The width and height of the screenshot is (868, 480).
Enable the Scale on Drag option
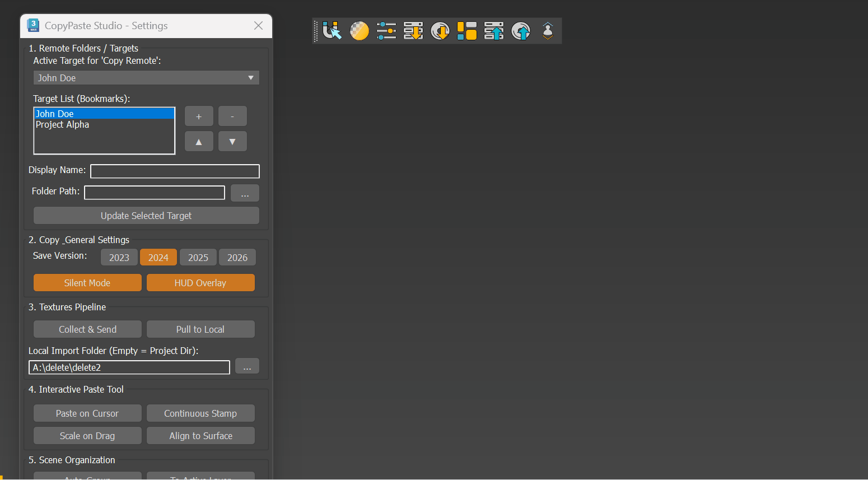pos(87,436)
